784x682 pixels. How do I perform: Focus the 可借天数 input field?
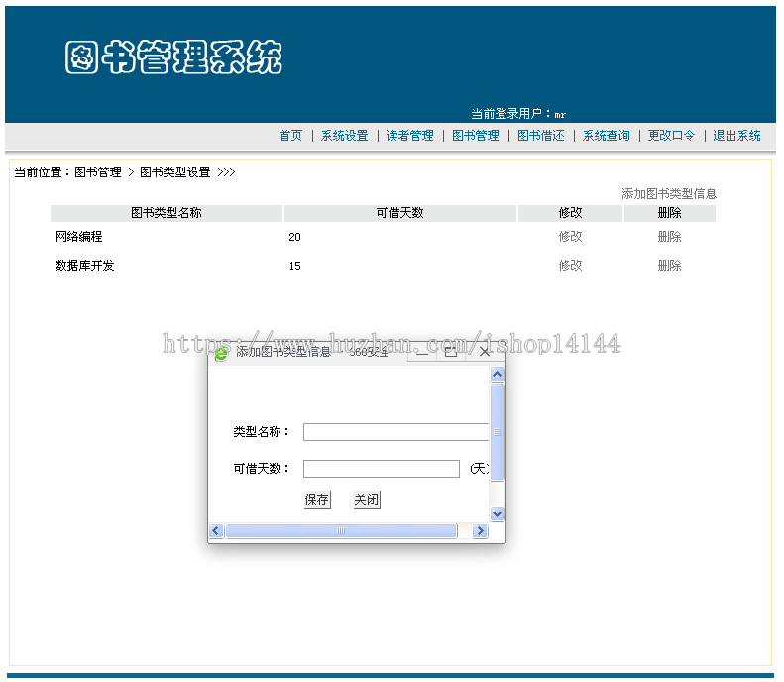382,469
